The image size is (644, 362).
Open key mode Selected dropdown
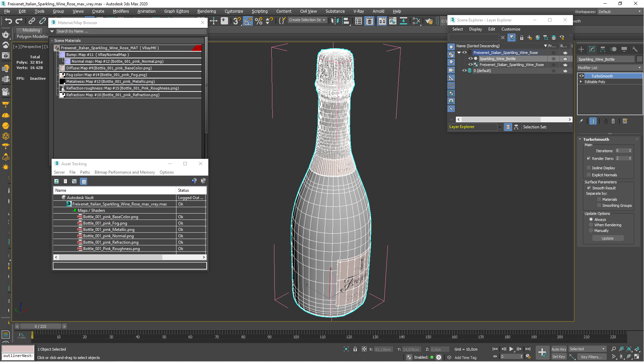pyautogui.click(x=588, y=349)
